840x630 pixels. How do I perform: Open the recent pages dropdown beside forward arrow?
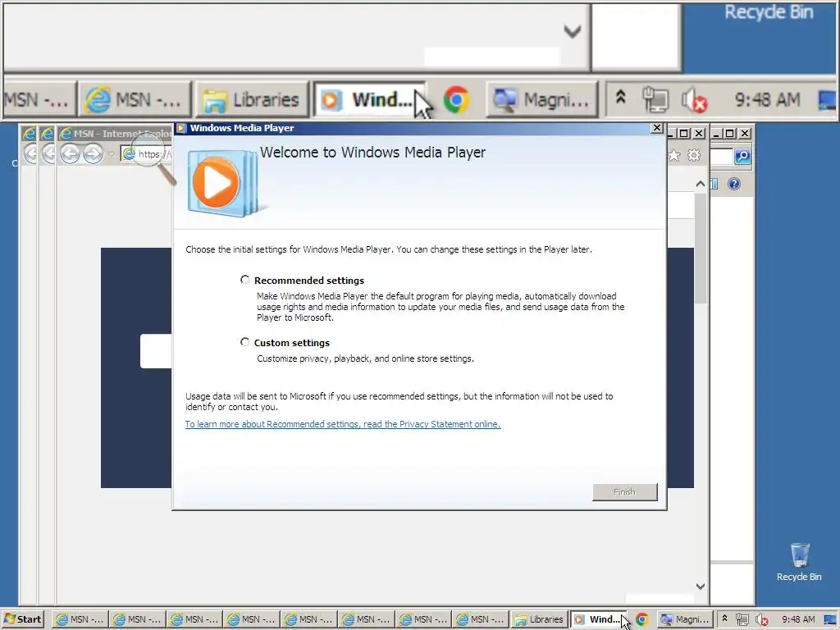pyautogui.click(x=111, y=154)
